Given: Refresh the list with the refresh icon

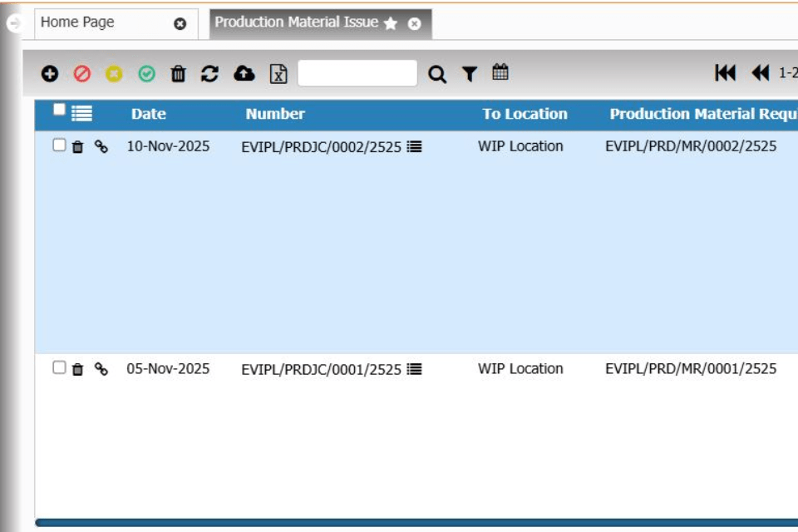Looking at the screenshot, I should pos(209,74).
